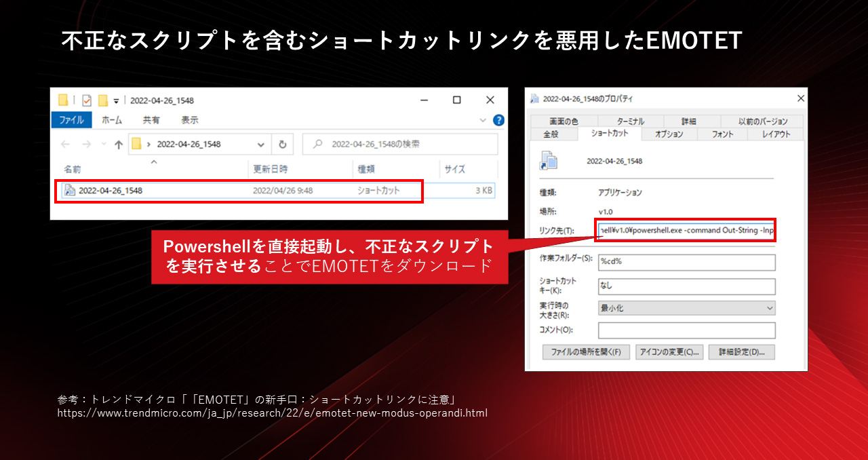Expand the ribbon with the chevron
The image size is (868, 460).
click(x=483, y=120)
